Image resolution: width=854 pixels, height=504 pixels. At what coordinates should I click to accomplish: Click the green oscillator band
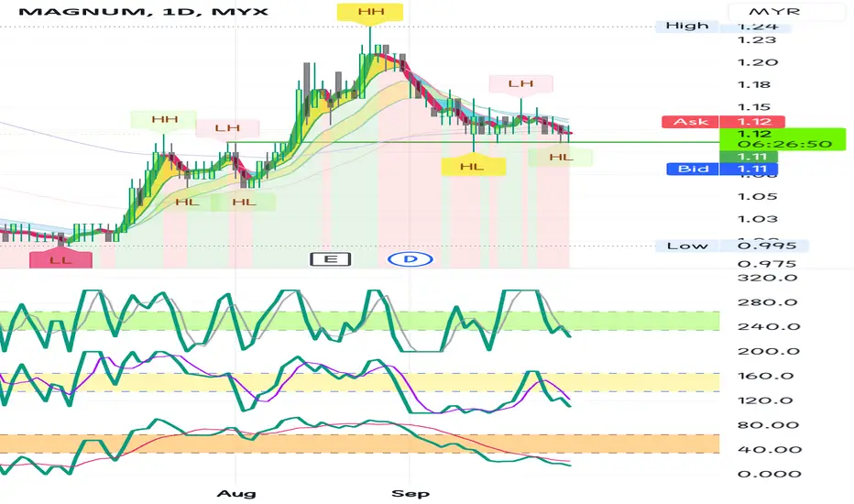[359, 321]
